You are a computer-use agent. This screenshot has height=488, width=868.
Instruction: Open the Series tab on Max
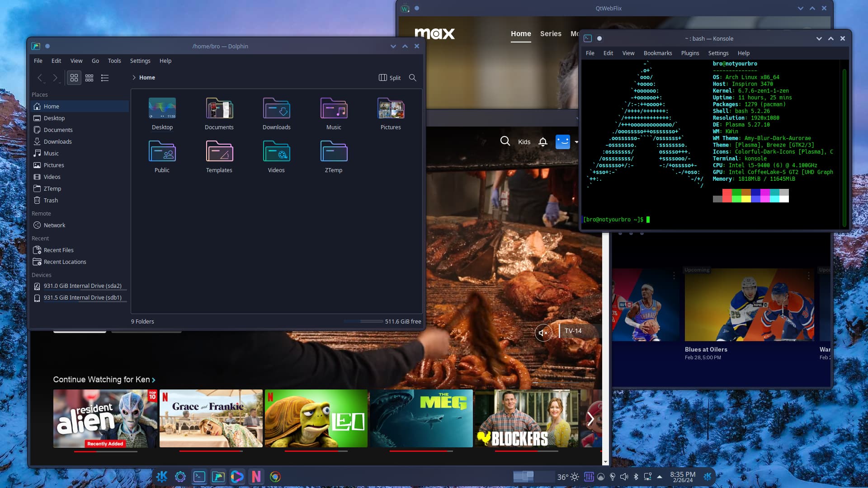(551, 33)
